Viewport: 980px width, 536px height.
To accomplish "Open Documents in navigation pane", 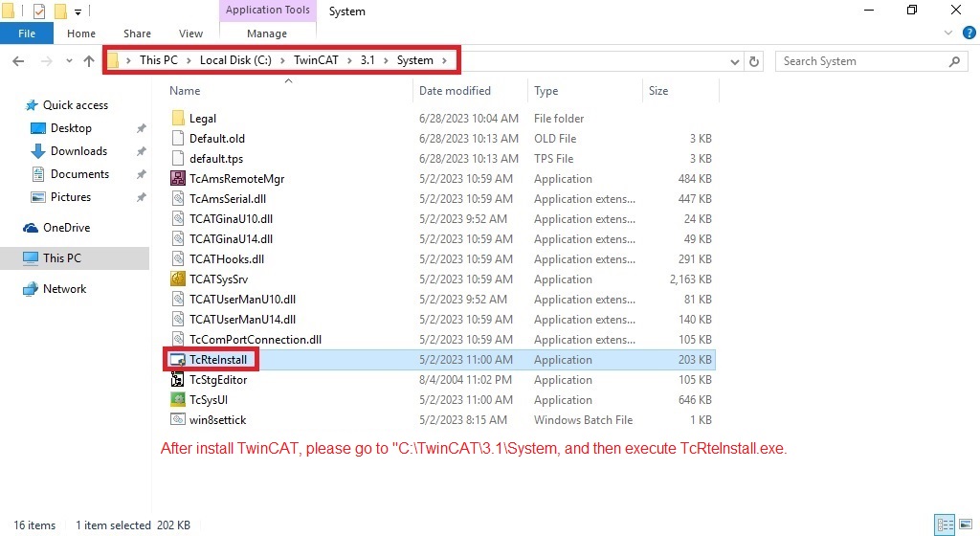I will click(79, 174).
